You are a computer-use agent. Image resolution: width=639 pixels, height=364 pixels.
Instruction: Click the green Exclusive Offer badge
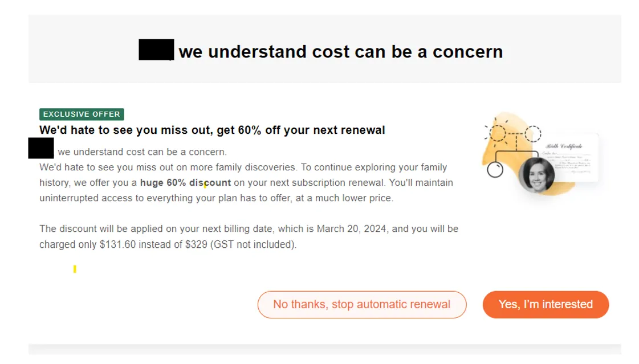82,114
